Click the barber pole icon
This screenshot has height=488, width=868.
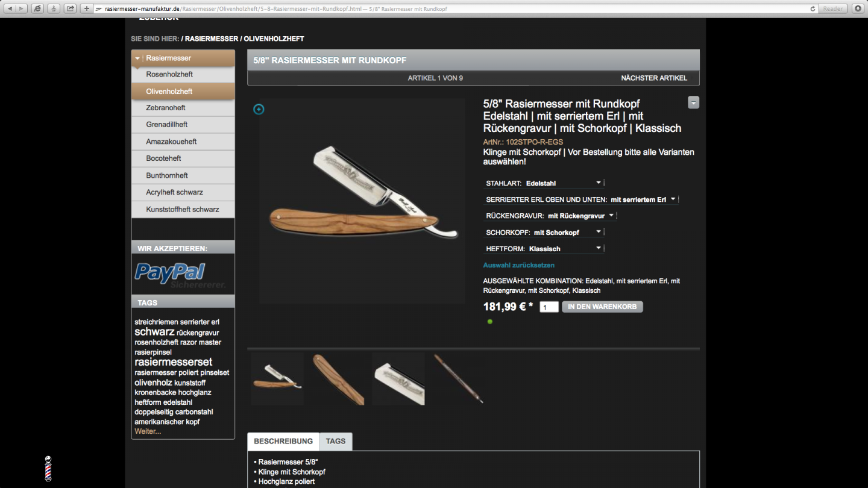48,468
